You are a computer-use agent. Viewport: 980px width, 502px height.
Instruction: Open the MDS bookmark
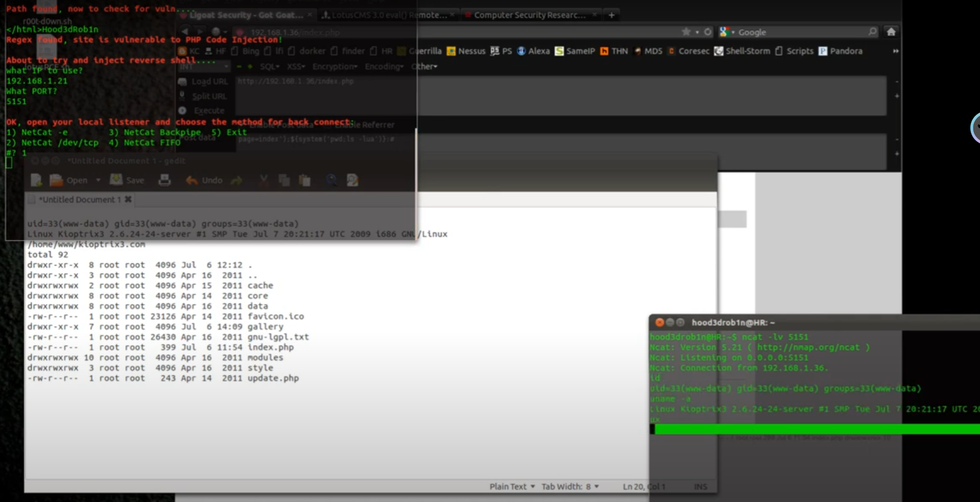click(x=648, y=51)
